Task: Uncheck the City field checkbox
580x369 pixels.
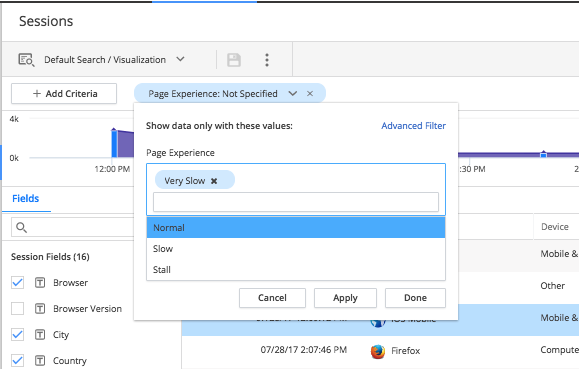Action: point(17,335)
